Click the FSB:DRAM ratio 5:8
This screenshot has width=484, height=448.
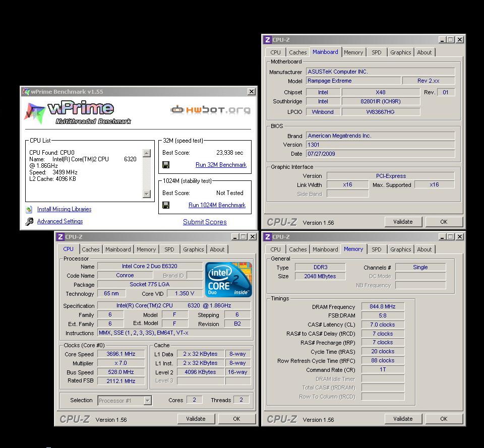383,315
